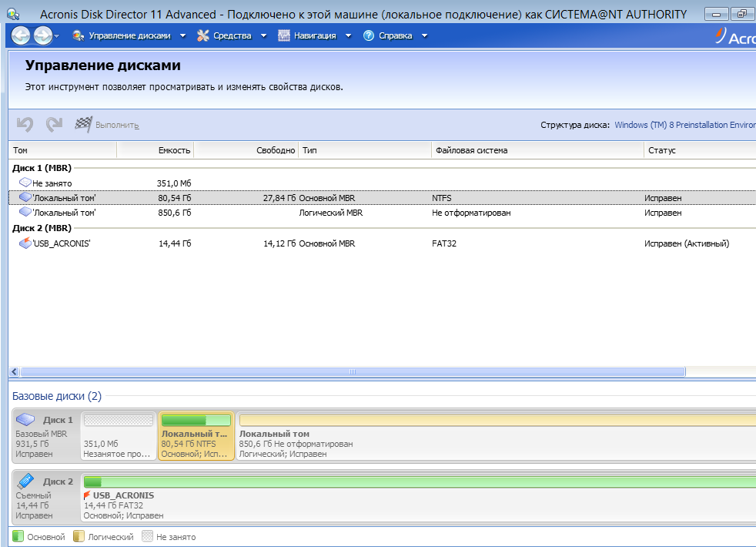Viewport: 756px width, 547px height.
Task: Click the USB_ACRONIS volume icon in list
Action: [x=25, y=243]
